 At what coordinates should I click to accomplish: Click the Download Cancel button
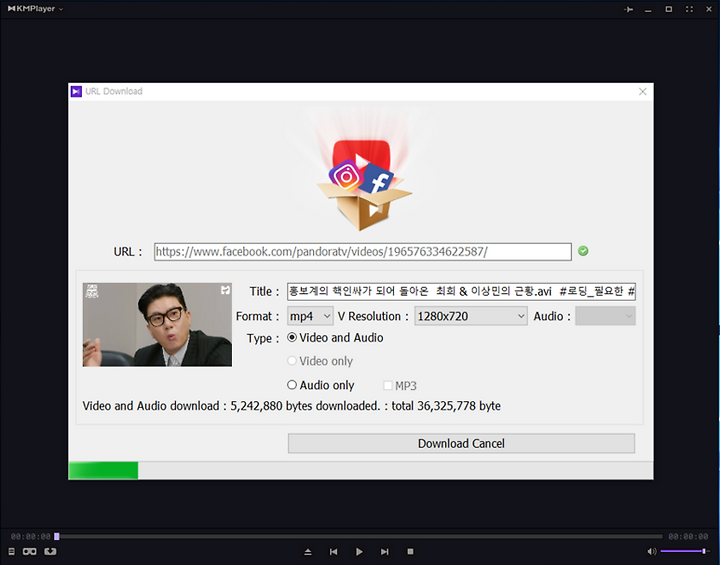(x=461, y=443)
